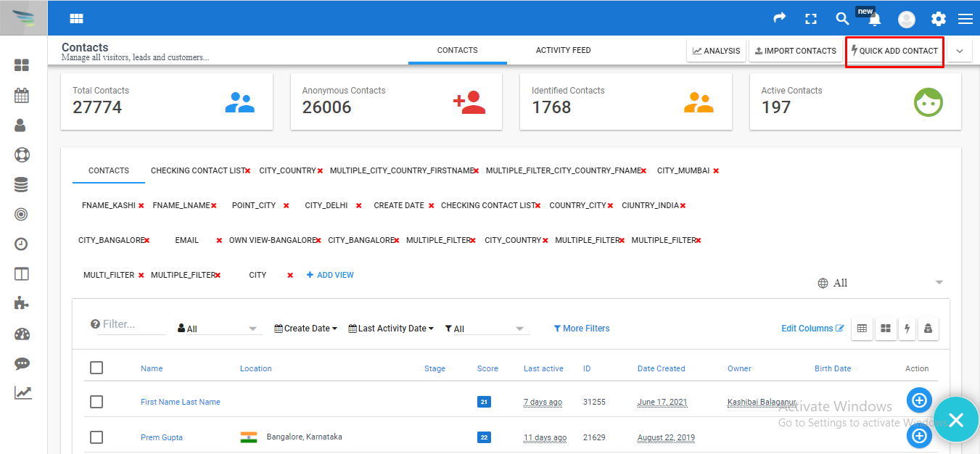Remove the FNAME_KASHI view
The width and height of the screenshot is (980, 454).
[141, 206]
